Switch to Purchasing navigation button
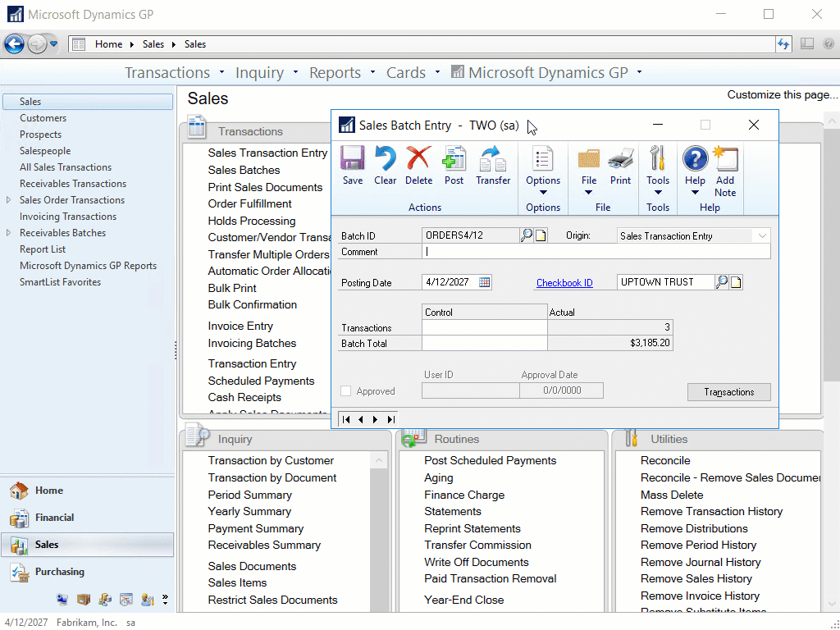Image resolution: width=840 pixels, height=630 pixels. [87, 572]
